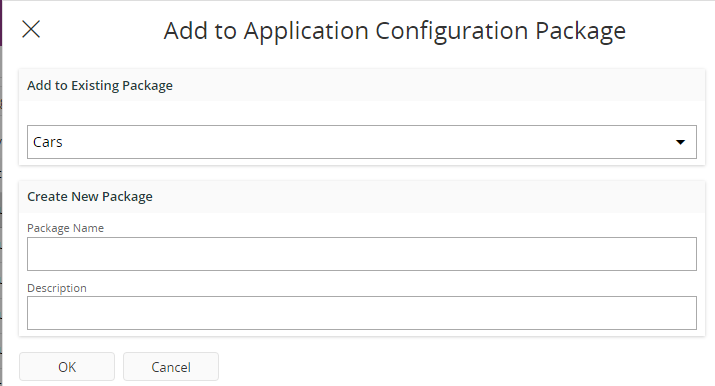Dismiss dialog using the top-left cross icon
Image resolution: width=715 pixels, height=386 pixels.
[x=31, y=30]
